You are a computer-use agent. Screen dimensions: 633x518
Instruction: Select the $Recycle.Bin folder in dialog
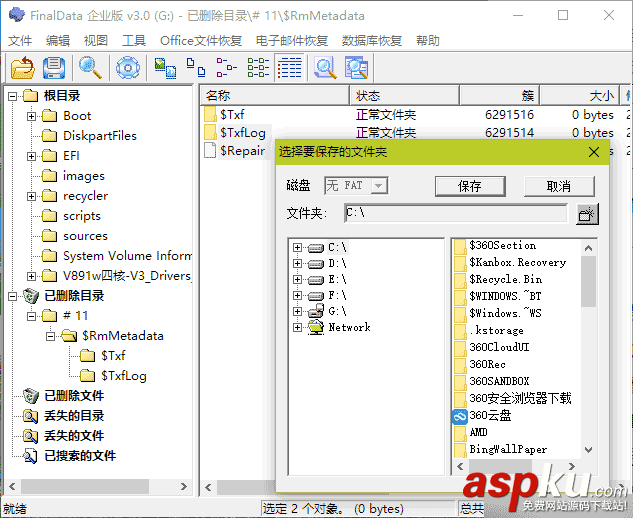coord(505,279)
